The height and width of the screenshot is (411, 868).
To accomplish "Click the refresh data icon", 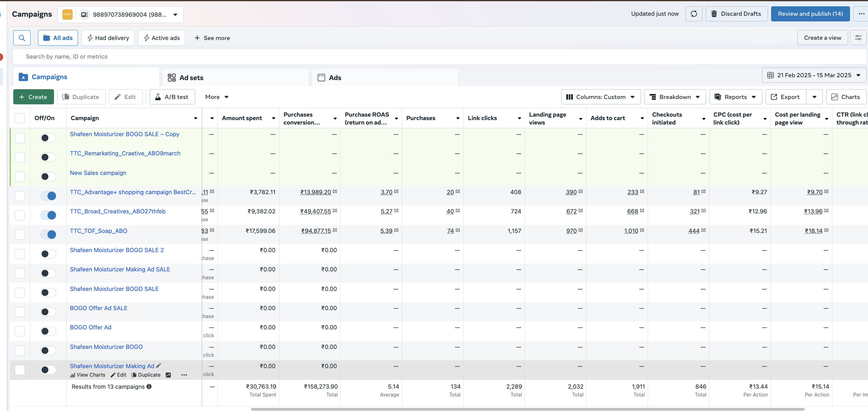I will pyautogui.click(x=693, y=14).
